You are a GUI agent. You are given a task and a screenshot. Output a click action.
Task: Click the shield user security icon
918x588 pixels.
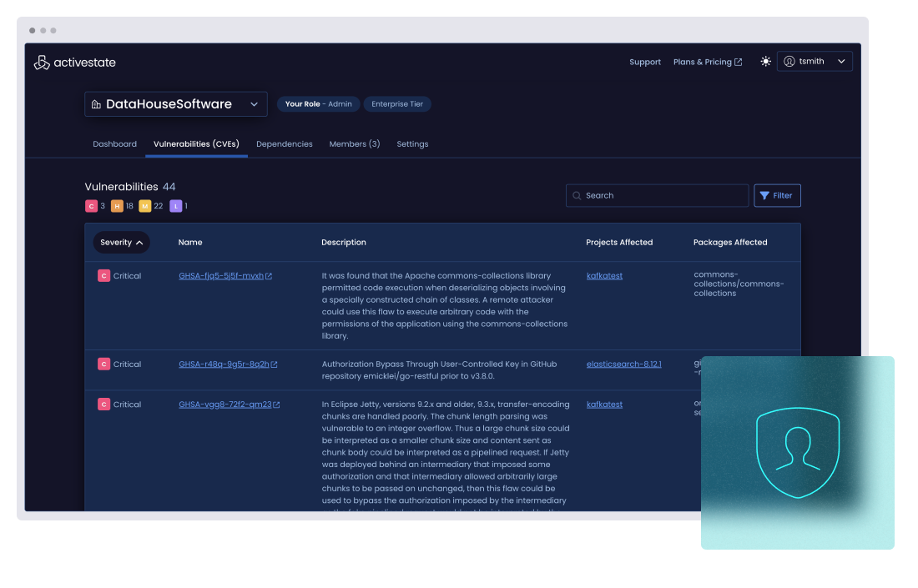point(797,452)
